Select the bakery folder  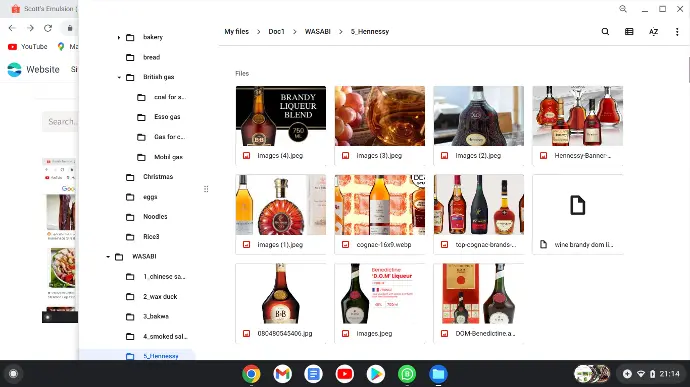[153, 37]
